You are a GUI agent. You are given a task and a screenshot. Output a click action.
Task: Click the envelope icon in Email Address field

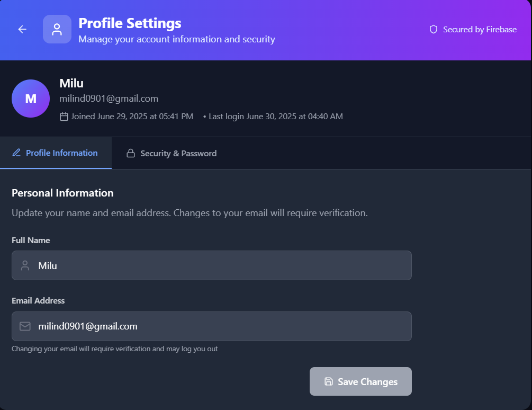coord(25,326)
